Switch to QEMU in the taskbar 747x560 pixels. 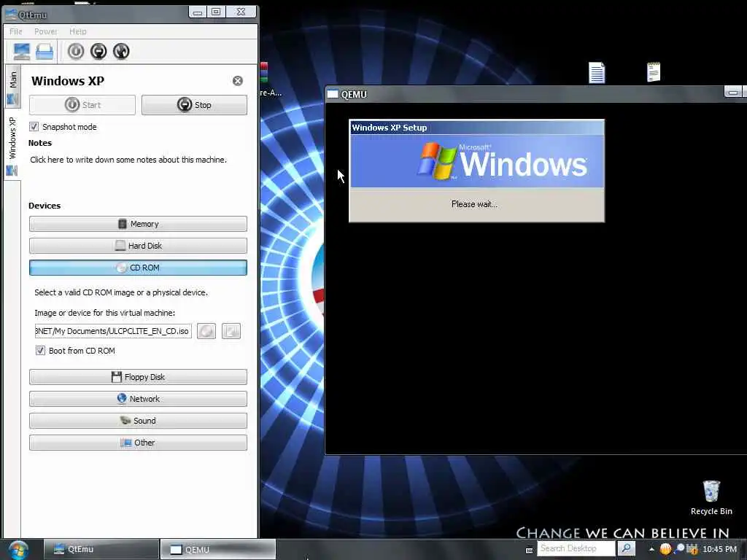pos(217,549)
